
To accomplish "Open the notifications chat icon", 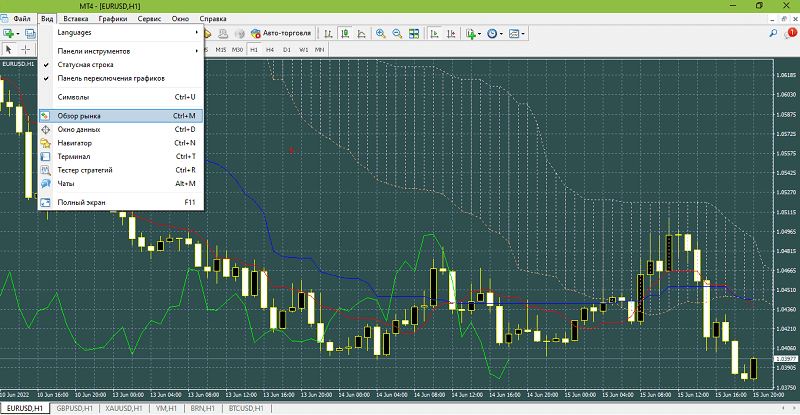I will coord(790,34).
